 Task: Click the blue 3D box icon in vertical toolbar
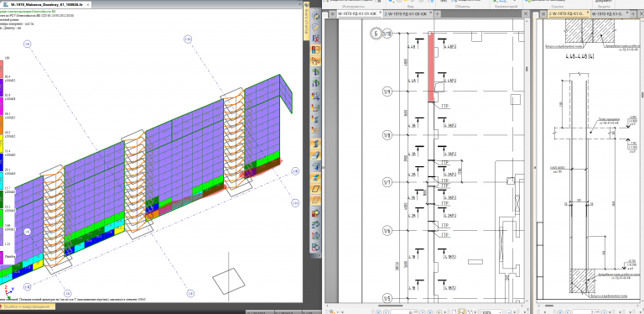[315, 167]
